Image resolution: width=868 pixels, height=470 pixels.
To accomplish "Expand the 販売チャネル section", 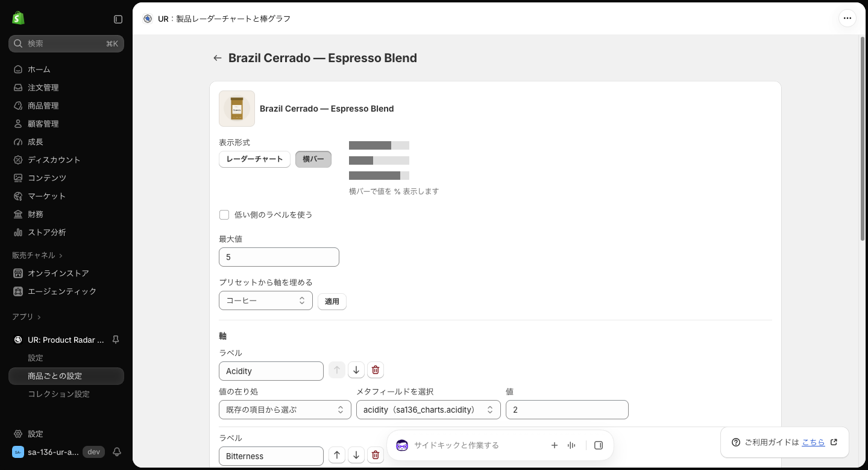I will [37, 255].
